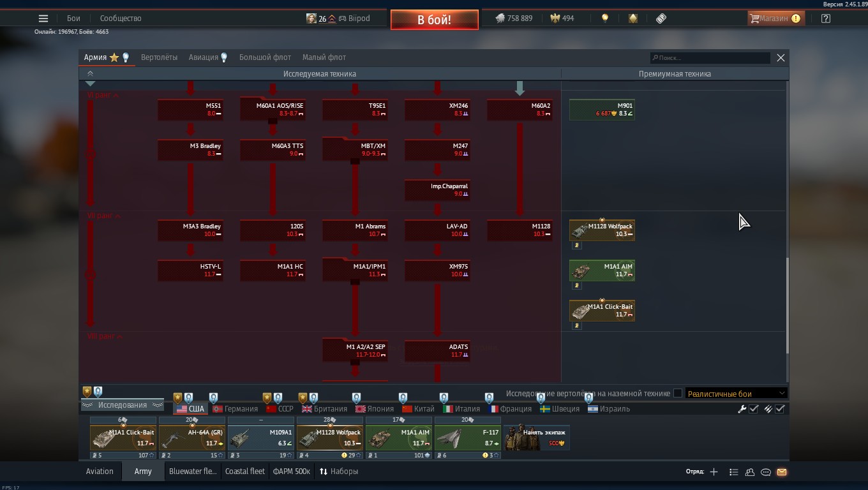This screenshot has height=490, width=868.
Task: Click the vehicle search field
Action: click(x=710, y=57)
